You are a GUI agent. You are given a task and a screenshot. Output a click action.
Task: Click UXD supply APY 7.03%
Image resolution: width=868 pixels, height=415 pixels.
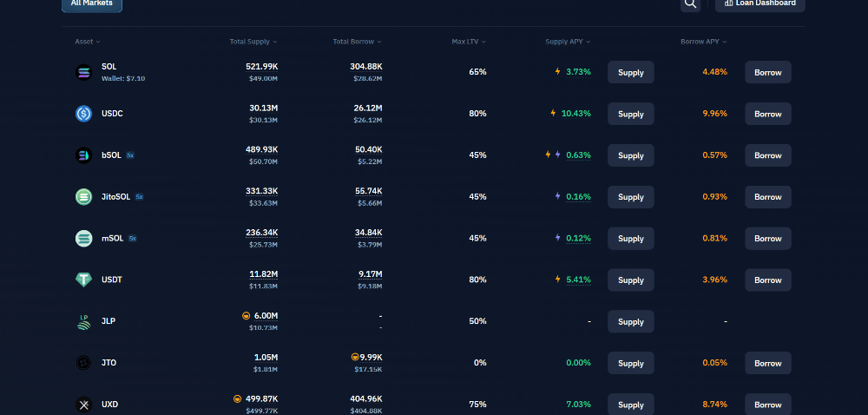tap(578, 405)
